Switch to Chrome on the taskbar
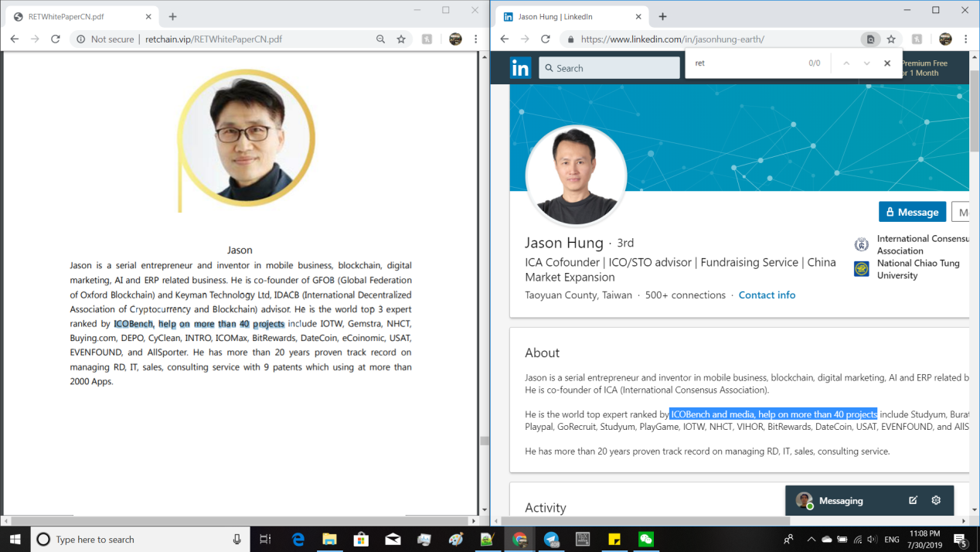Viewport: 980px width, 552px height. (x=520, y=540)
